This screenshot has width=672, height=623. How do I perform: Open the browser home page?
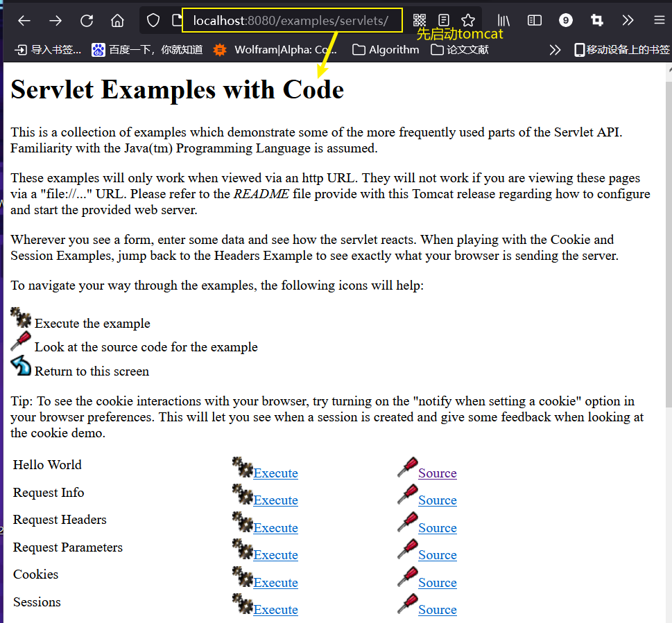117,21
